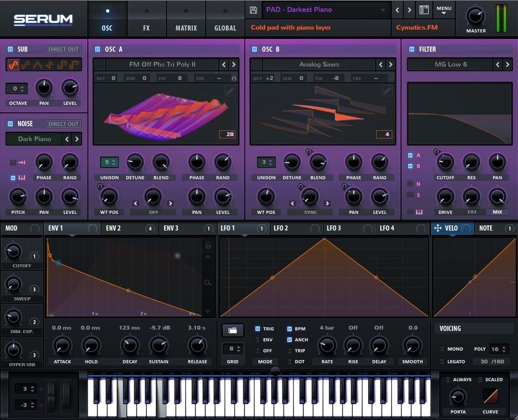Select next noise sample after Dark Piano

point(77,139)
